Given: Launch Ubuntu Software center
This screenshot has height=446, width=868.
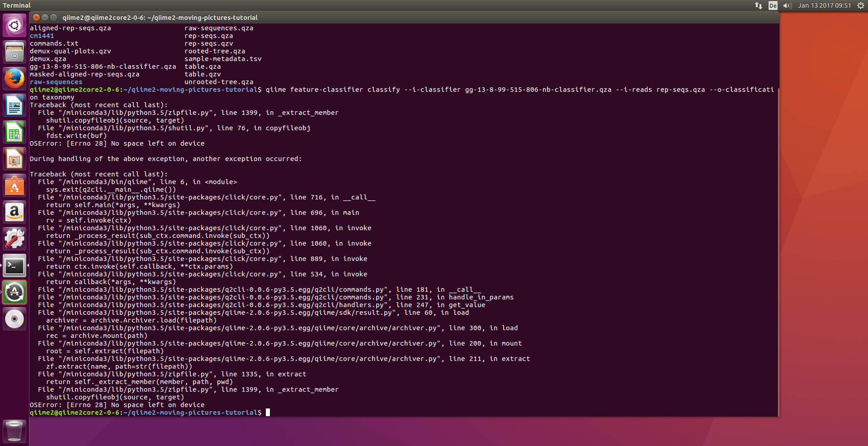Looking at the screenshot, I should click(x=14, y=186).
